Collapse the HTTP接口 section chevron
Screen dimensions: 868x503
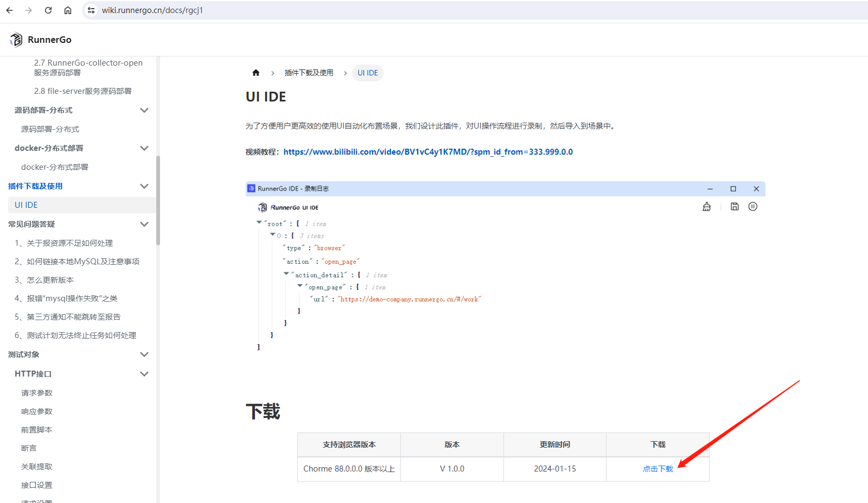pyautogui.click(x=144, y=374)
